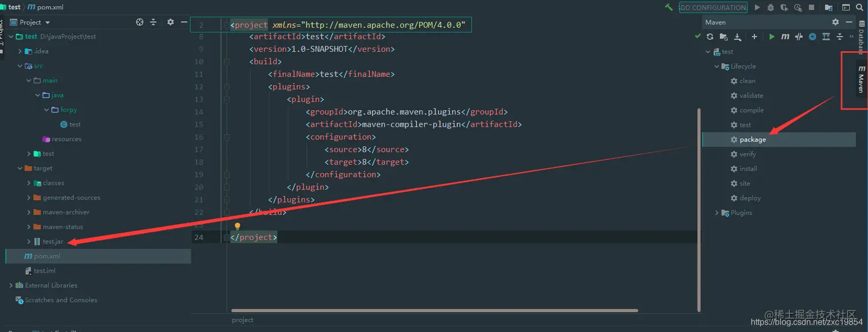Open Project panel settings gear

pos(170,22)
